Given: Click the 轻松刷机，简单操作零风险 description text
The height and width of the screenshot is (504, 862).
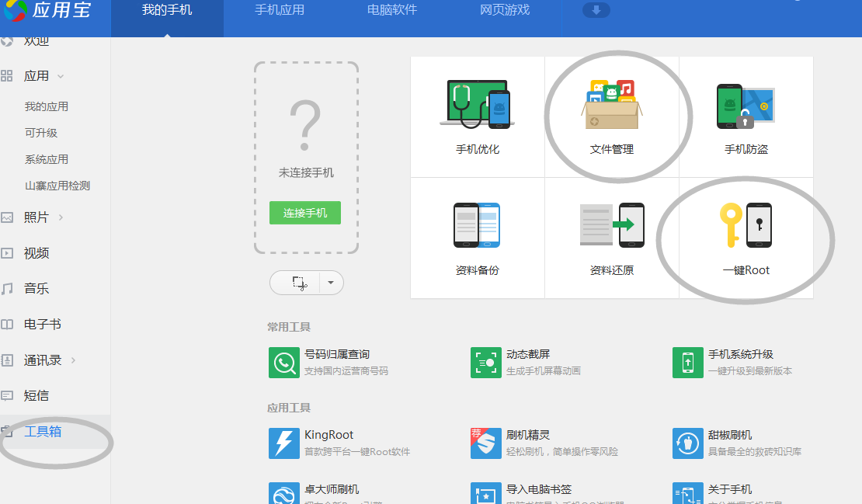Looking at the screenshot, I should click(562, 452).
